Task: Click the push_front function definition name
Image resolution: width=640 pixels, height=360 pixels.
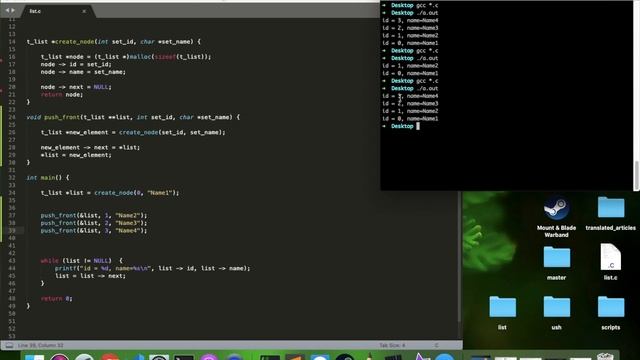Action: [62, 117]
